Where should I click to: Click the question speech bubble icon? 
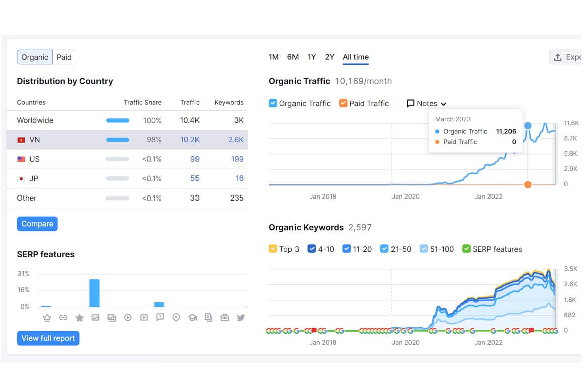(160, 317)
